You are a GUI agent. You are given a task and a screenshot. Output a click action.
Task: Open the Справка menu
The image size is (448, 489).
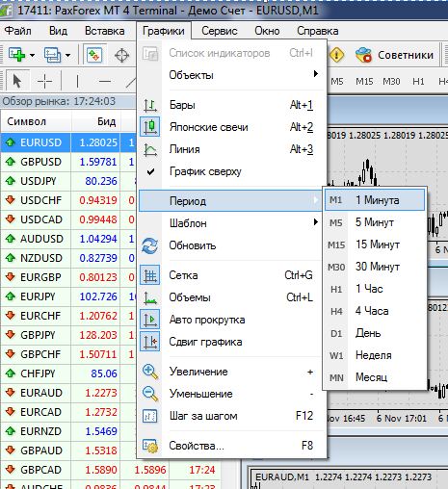318,31
